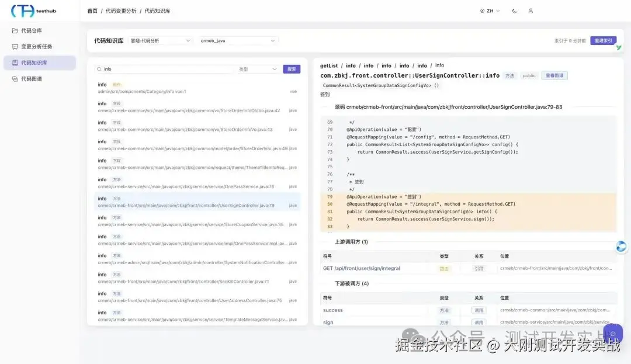Click getList in the symbol breadcrumb
Viewport: 631px width, 364px height.
point(329,65)
